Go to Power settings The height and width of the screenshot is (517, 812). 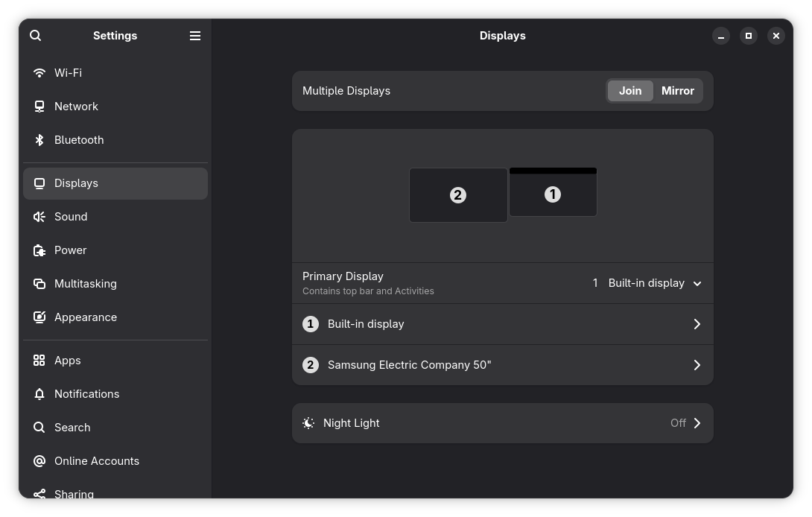click(x=115, y=250)
